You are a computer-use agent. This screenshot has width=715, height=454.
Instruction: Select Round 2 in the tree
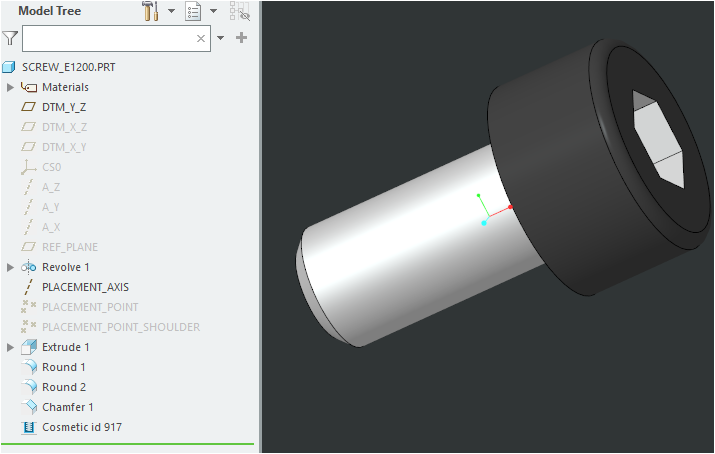[x=64, y=387]
